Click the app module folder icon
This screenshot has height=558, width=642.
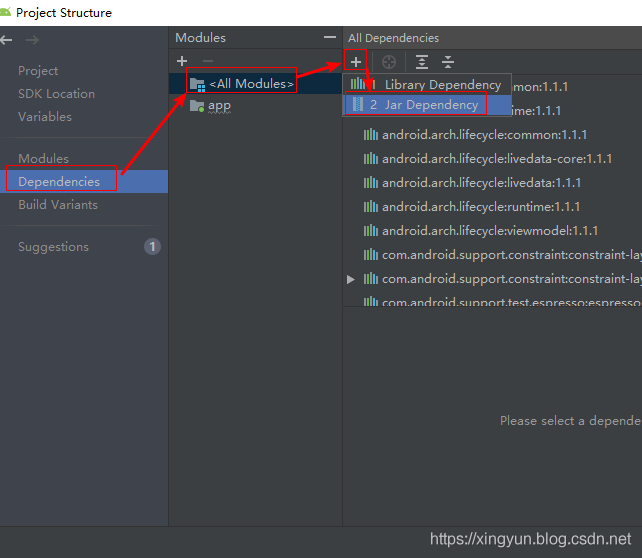pyautogui.click(x=197, y=106)
